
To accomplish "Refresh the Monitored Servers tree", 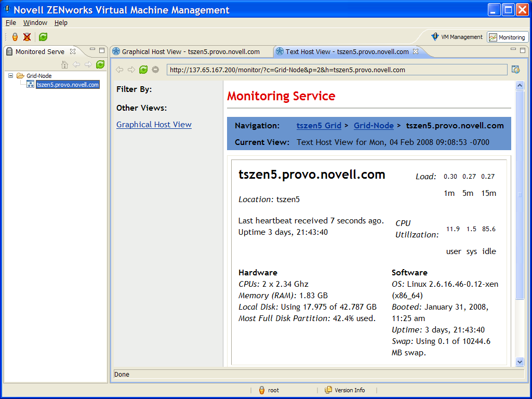I will tap(100, 64).
